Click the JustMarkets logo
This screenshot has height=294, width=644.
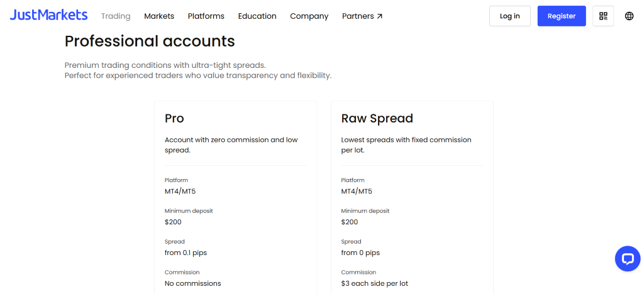tap(48, 15)
